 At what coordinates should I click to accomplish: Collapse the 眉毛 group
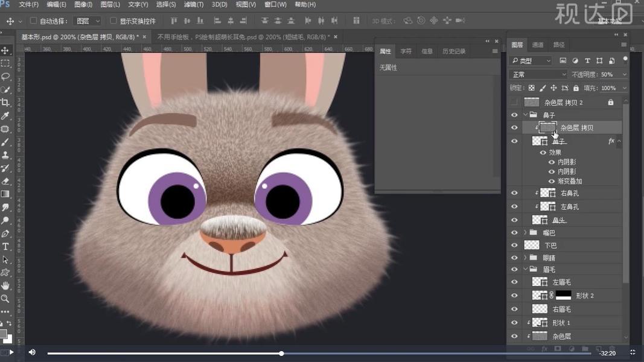(525, 269)
